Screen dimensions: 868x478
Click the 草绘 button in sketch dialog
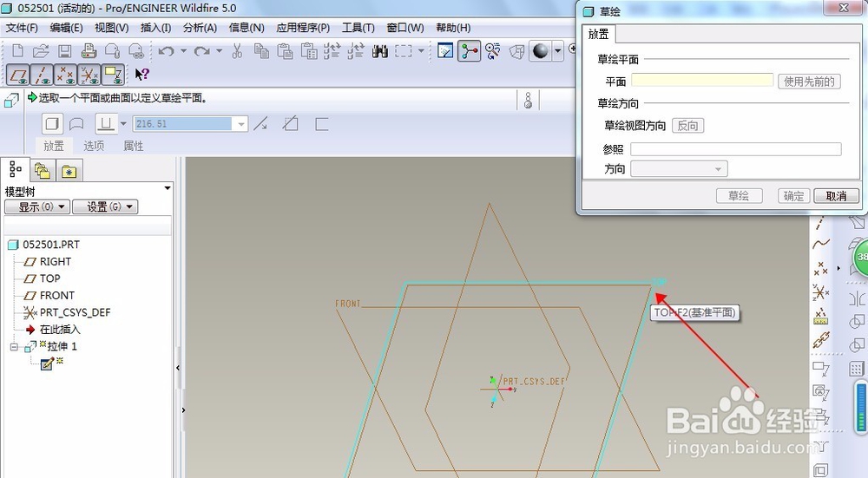click(x=739, y=196)
